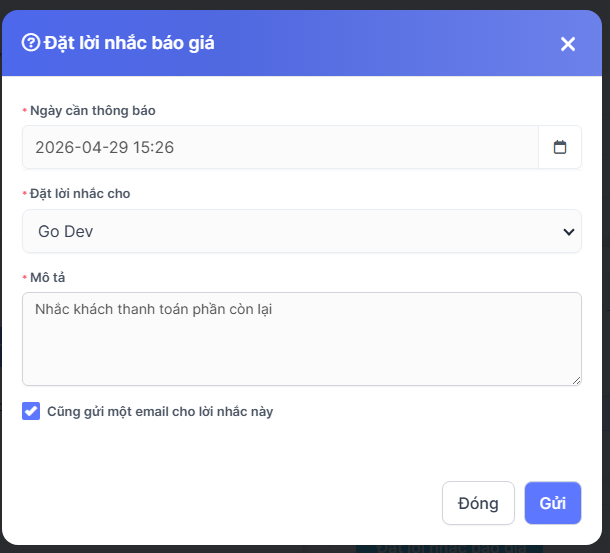Click the "Đặt lời nhắc cho" field label
This screenshot has height=553, width=610.
pyautogui.click(x=80, y=193)
